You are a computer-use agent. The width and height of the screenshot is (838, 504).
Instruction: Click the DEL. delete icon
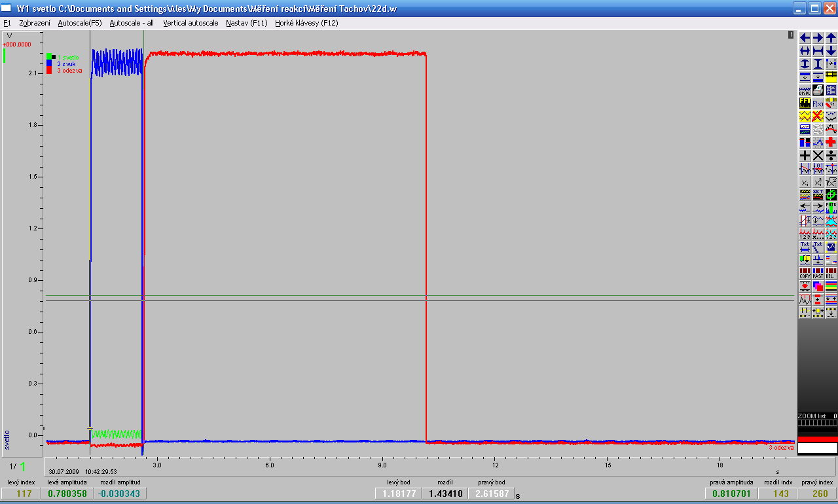pyautogui.click(x=831, y=273)
